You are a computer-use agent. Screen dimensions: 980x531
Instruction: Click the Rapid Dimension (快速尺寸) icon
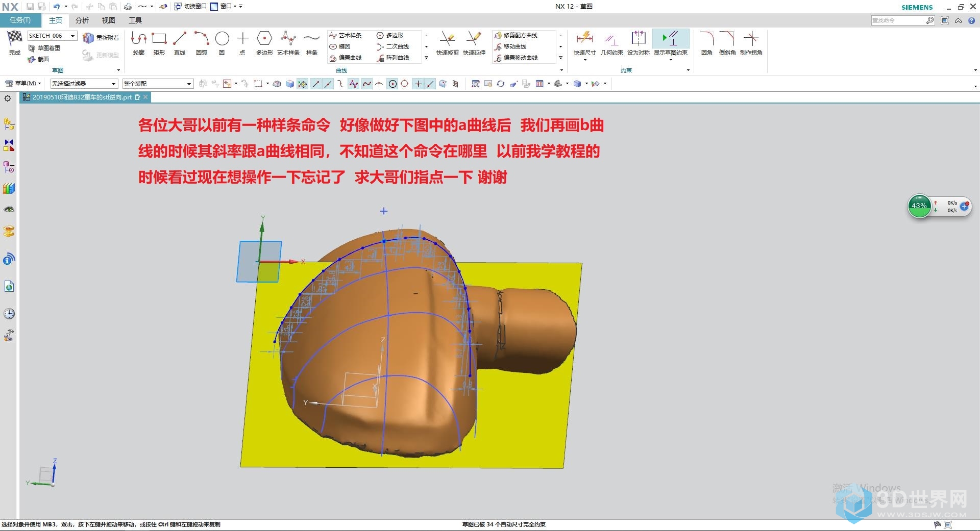click(584, 42)
